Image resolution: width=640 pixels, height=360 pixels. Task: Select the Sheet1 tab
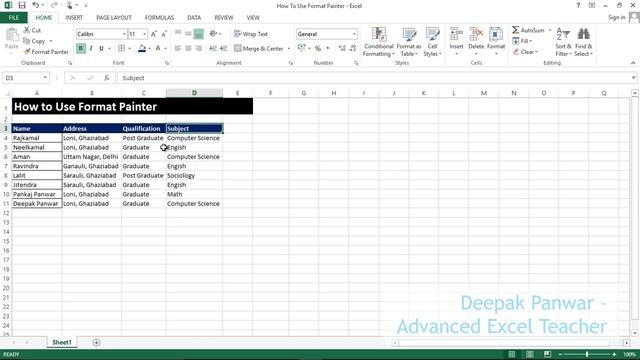click(62, 342)
